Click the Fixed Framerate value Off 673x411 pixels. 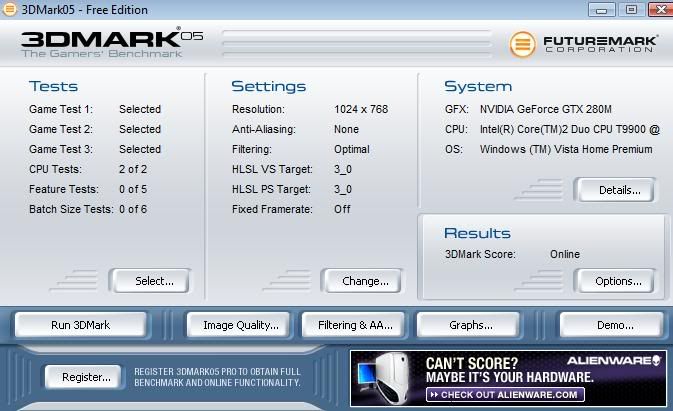(342, 209)
